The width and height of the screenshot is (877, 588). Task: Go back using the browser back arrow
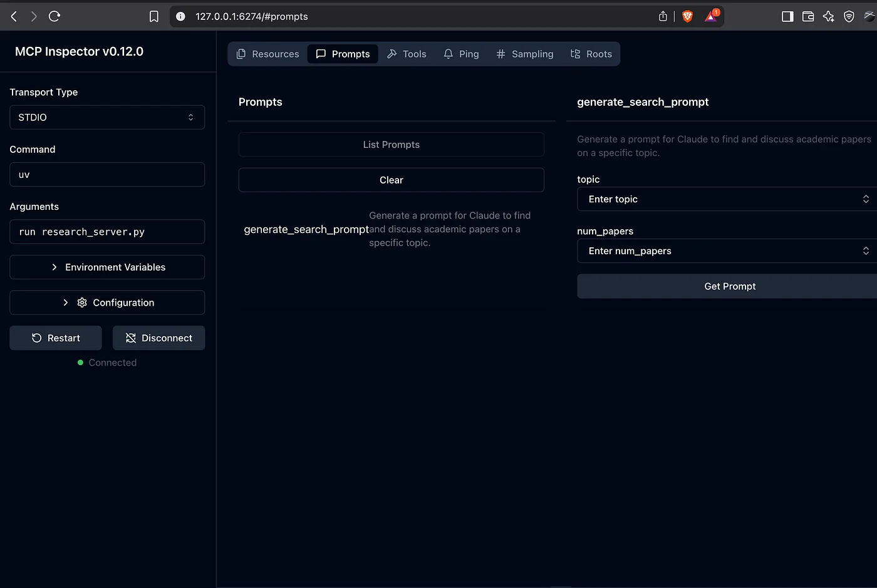click(14, 16)
